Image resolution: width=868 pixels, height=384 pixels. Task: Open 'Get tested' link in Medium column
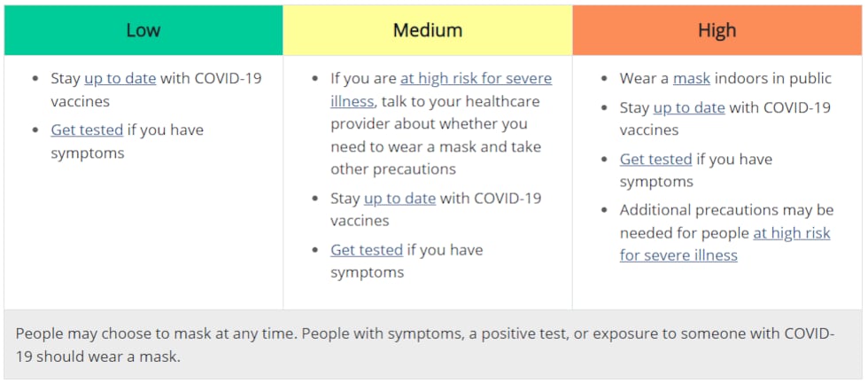[367, 250]
